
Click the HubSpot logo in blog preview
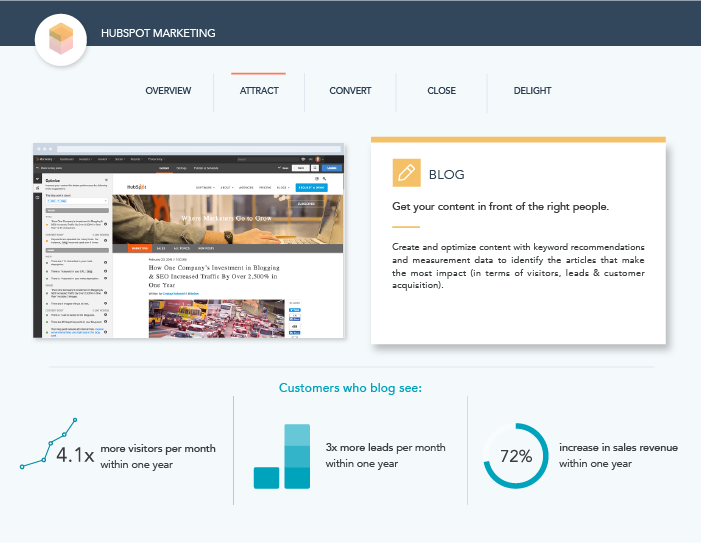tap(136, 187)
